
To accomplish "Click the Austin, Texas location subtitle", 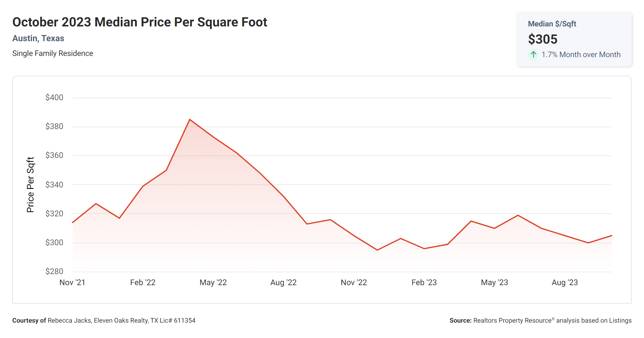I will tap(38, 38).
